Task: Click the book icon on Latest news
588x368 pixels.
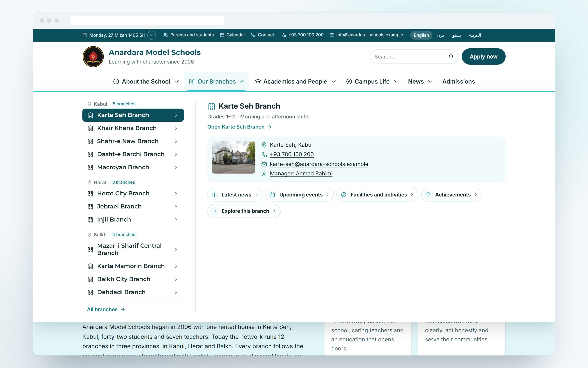Action: point(215,195)
